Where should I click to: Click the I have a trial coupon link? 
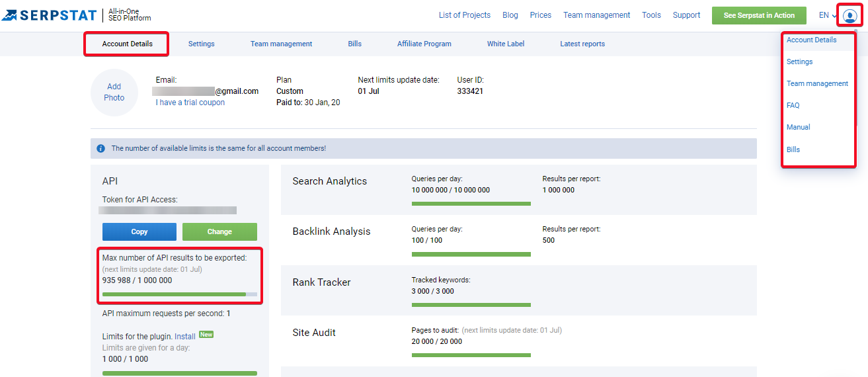click(x=190, y=103)
